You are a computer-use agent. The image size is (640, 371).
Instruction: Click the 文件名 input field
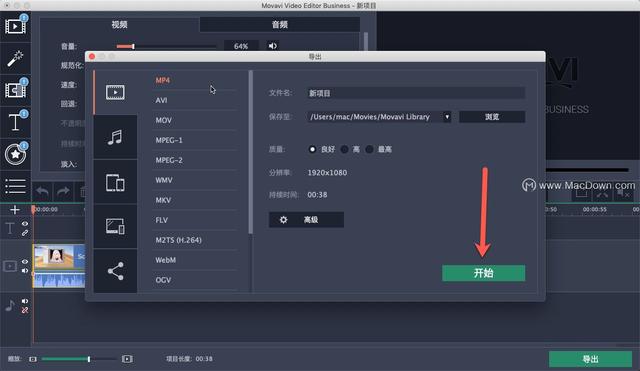point(416,93)
